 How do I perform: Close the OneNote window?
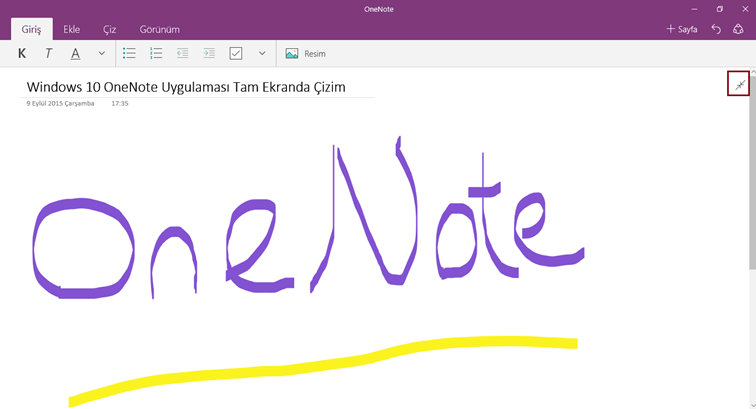(745, 9)
